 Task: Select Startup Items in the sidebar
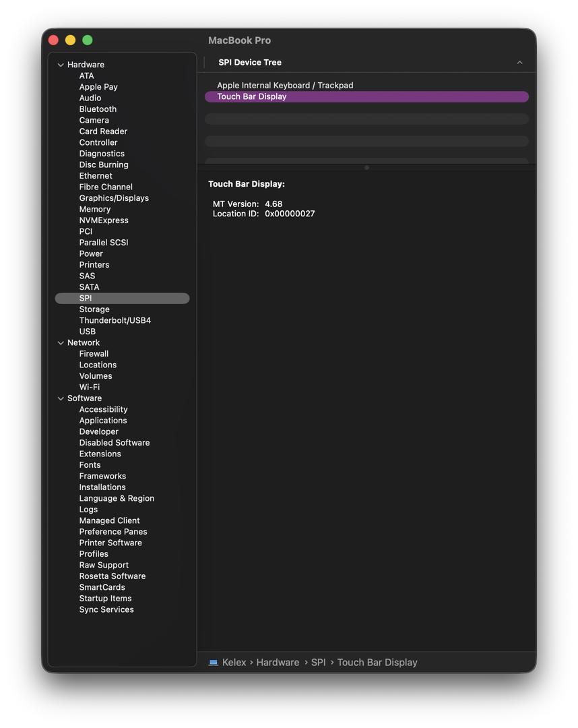[105, 599]
